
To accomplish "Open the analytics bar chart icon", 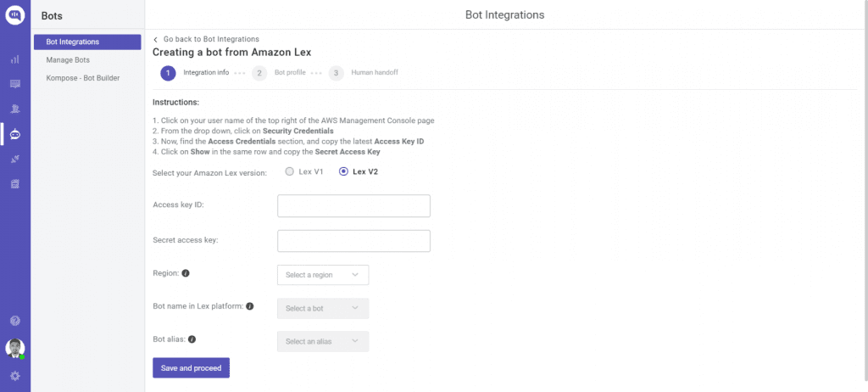I will [15, 59].
